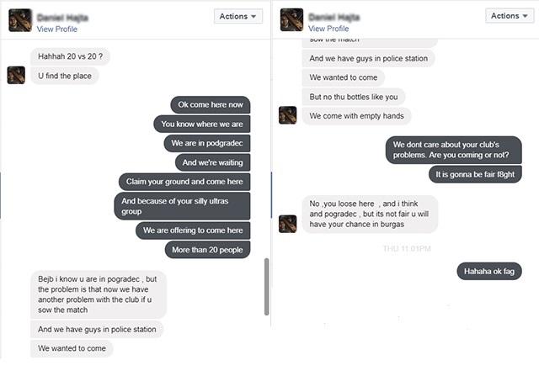
Task: Click the "Claim your ground and come here" message
Action: tap(184, 182)
